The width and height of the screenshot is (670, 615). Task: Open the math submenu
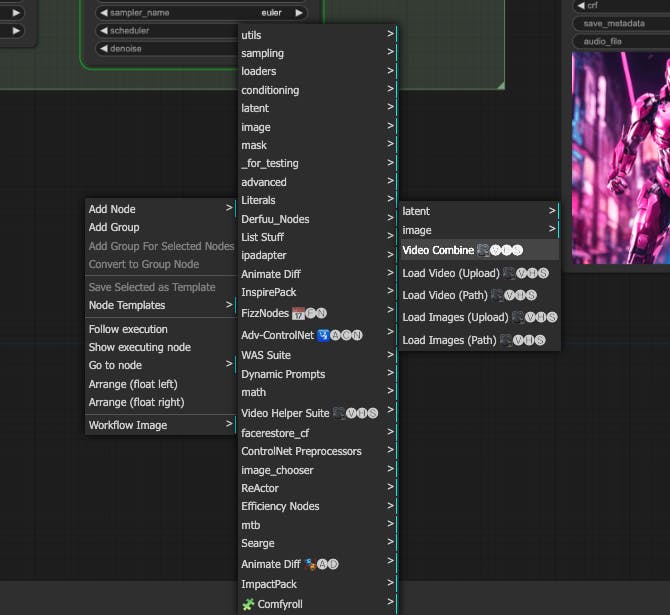pyautogui.click(x=317, y=392)
